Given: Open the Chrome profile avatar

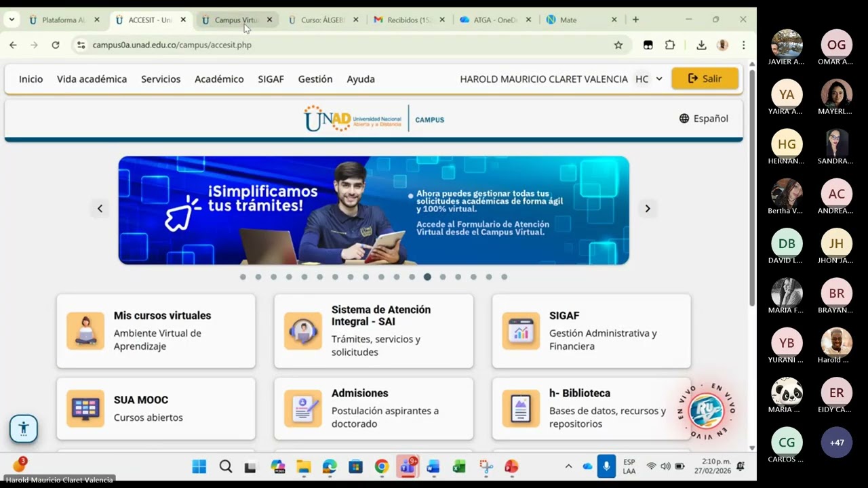Looking at the screenshot, I should pyautogui.click(x=723, y=45).
